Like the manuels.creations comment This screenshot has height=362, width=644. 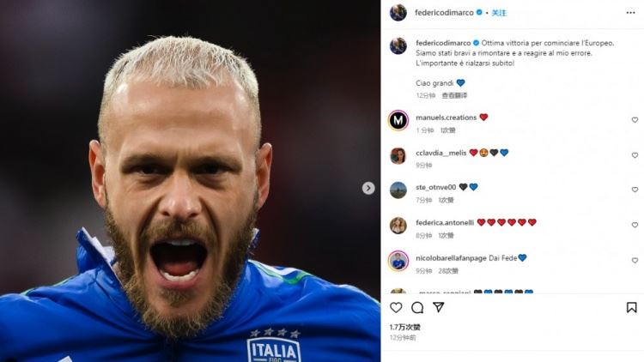(635, 120)
